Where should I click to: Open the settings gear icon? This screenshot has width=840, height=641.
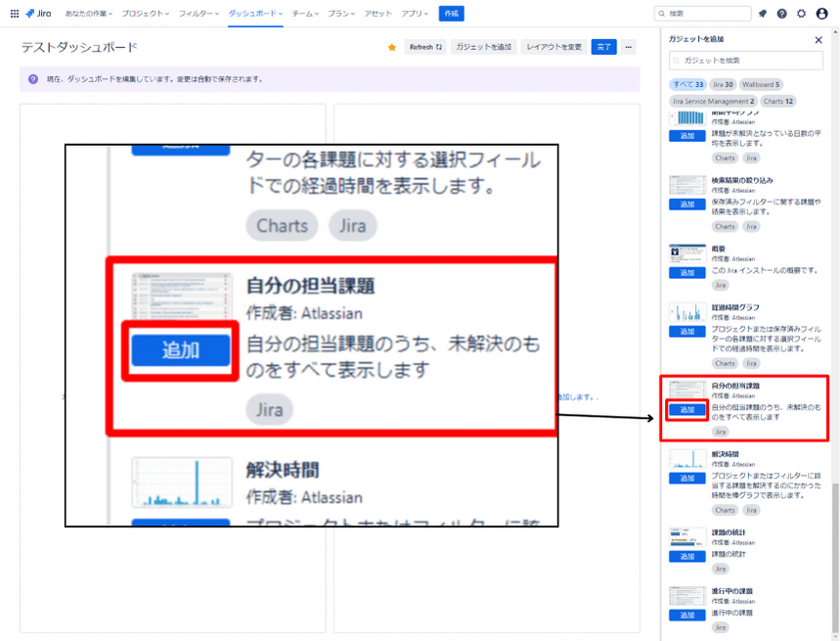click(802, 14)
